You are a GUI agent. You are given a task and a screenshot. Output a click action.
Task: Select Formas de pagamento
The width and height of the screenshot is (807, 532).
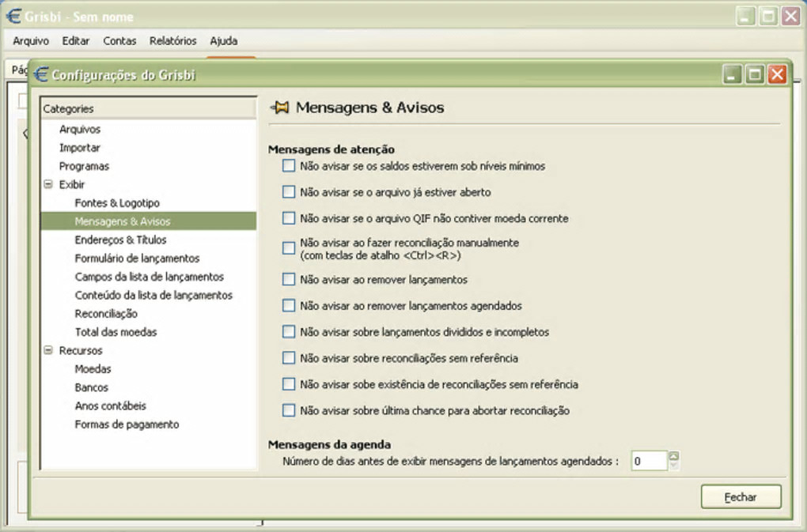pos(127,424)
